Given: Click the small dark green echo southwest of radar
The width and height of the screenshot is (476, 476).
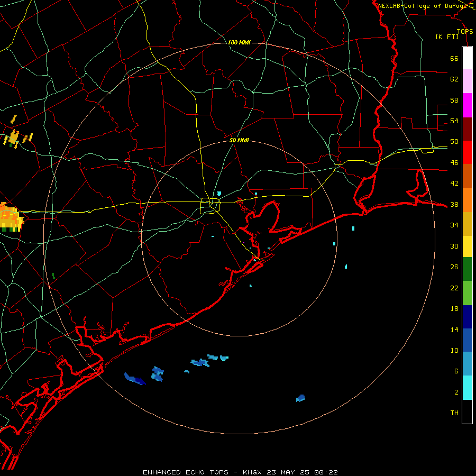Looking at the screenshot, I should pos(53,276).
